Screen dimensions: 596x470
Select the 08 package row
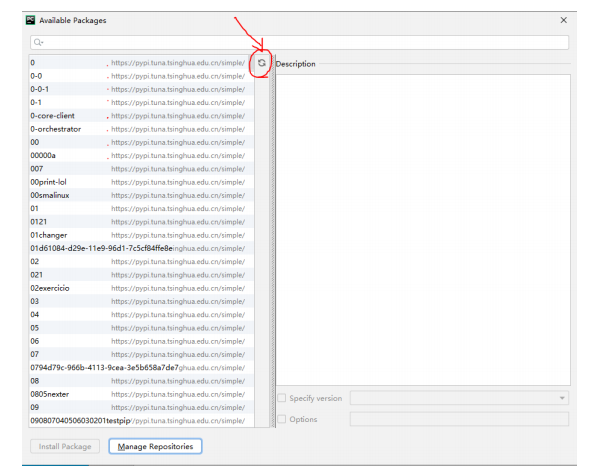tap(141, 381)
